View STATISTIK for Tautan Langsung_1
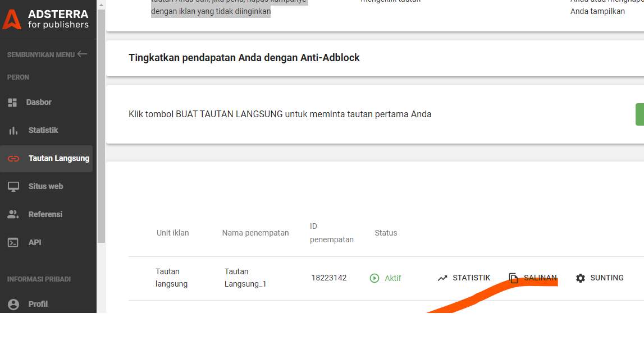The width and height of the screenshot is (644, 341). [464, 278]
